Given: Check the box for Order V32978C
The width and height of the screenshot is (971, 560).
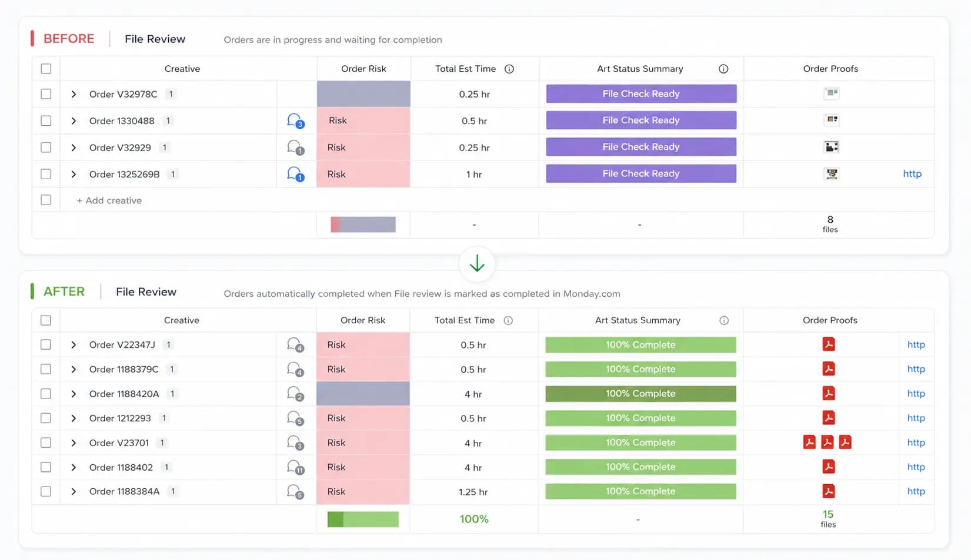Looking at the screenshot, I should pos(46,94).
